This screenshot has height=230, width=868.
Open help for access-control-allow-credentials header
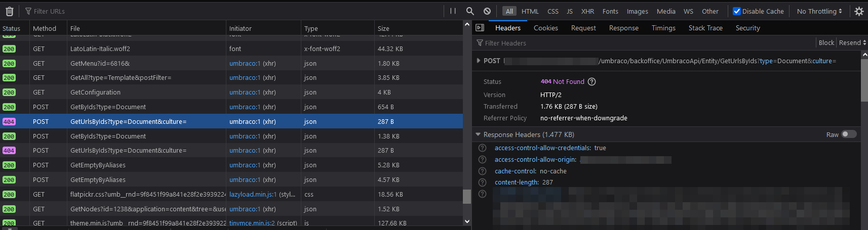point(483,148)
